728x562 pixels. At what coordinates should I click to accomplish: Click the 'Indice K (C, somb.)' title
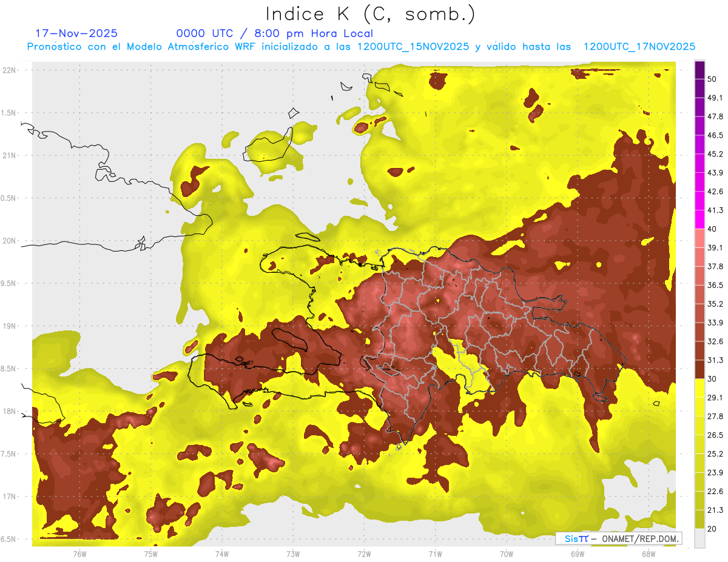[x=371, y=14]
